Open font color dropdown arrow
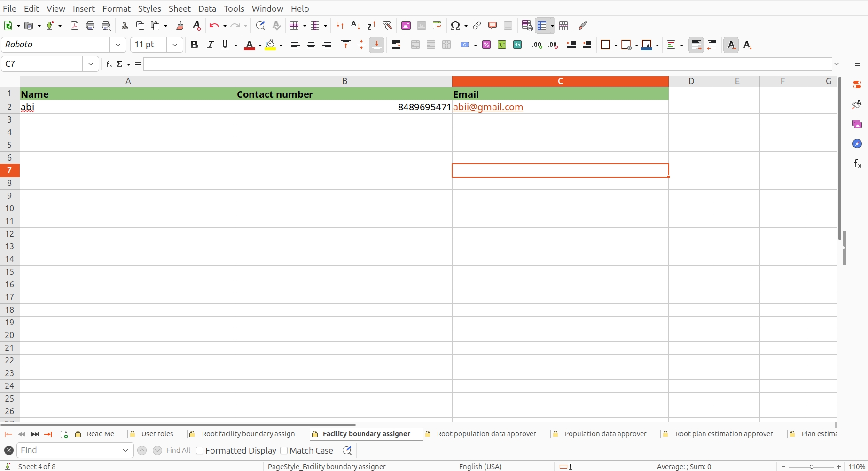The image size is (868, 471). pos(260,46)
